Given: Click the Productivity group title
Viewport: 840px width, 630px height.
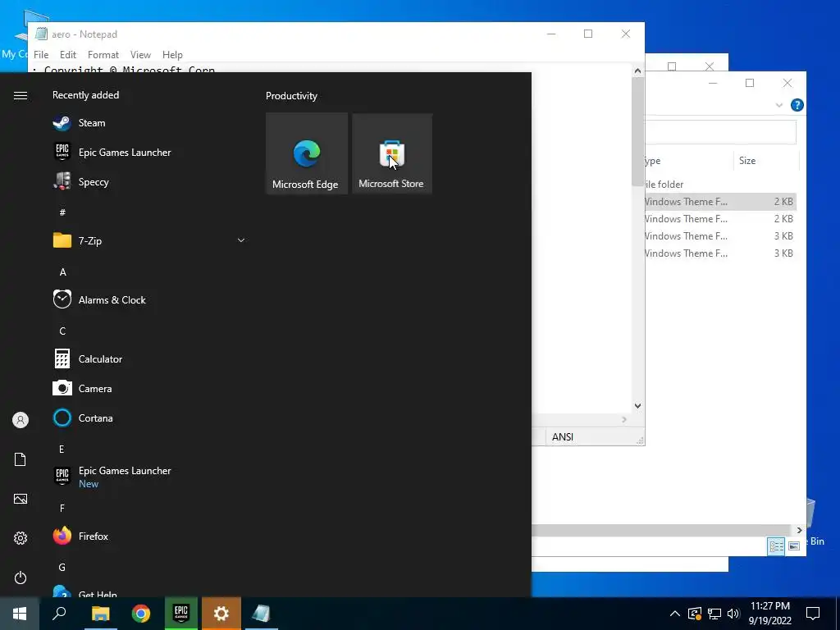Looking at the screenshot, I should (x=291, y=96).
